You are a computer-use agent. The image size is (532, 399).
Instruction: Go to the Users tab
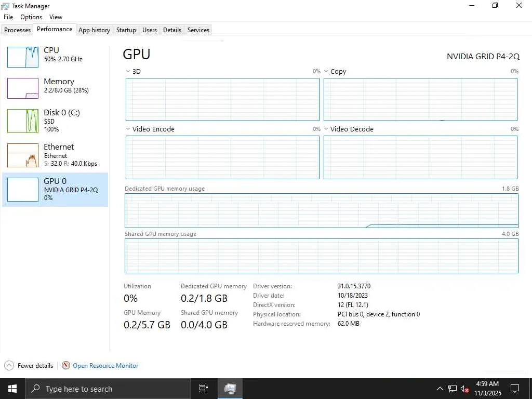click(x=150, y=30)
